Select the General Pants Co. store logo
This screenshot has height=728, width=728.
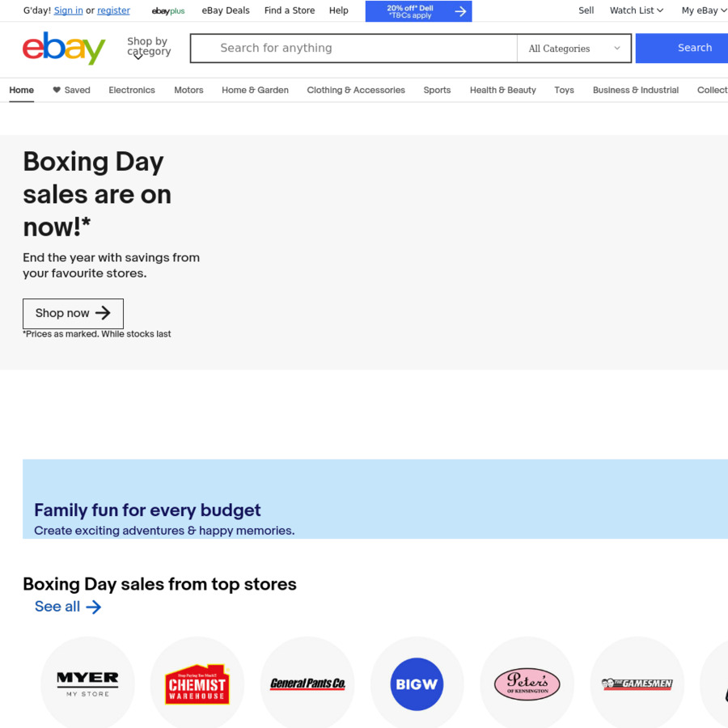coord(307,682)
